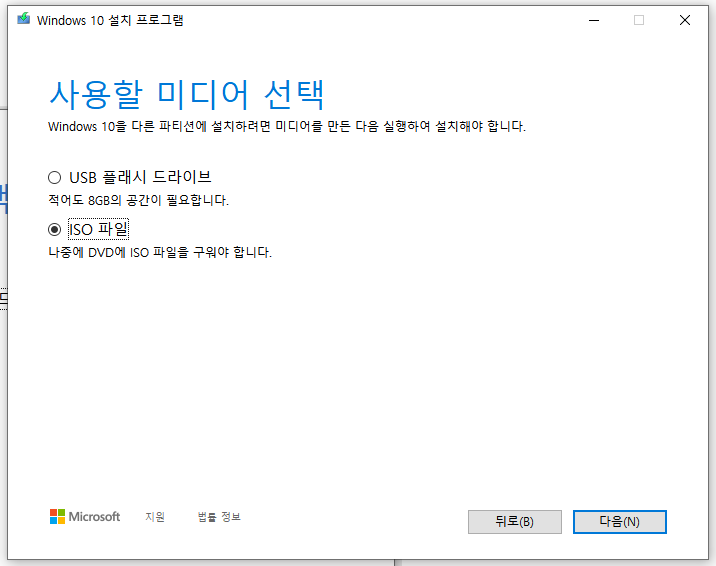
Task: Click the text '적어도 8GB의 공간이 필요합니다.'
Action: coord(138,200)
